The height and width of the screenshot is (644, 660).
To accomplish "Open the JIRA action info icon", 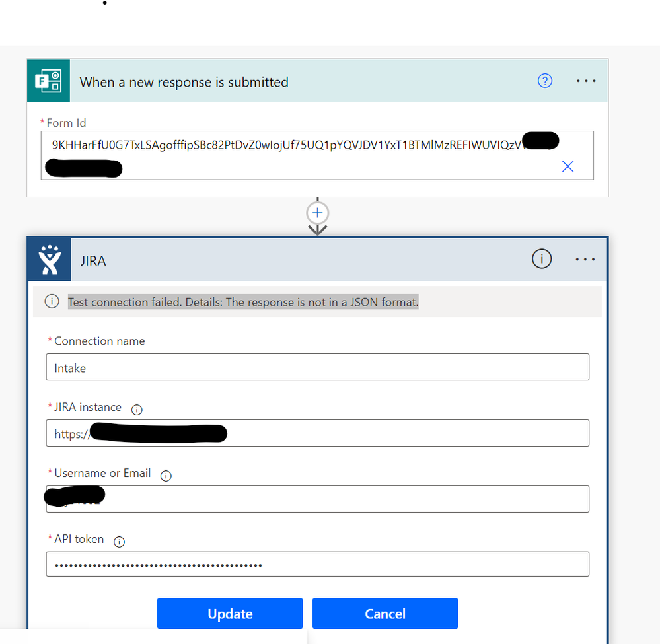I will [x=541, y=258].
